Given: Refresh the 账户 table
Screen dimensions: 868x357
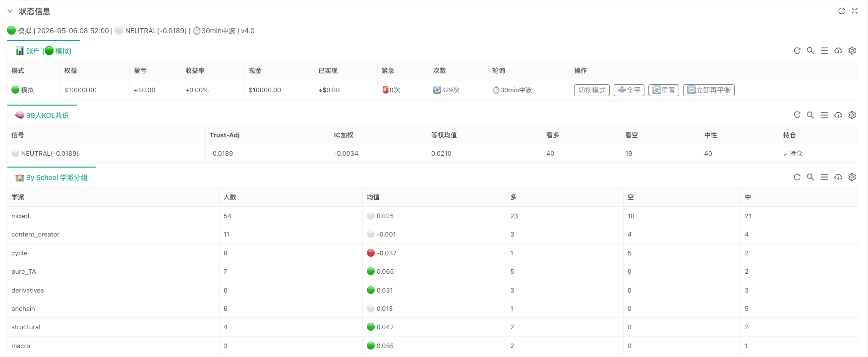Looking at the screenshot, I should tap(797, 51).
